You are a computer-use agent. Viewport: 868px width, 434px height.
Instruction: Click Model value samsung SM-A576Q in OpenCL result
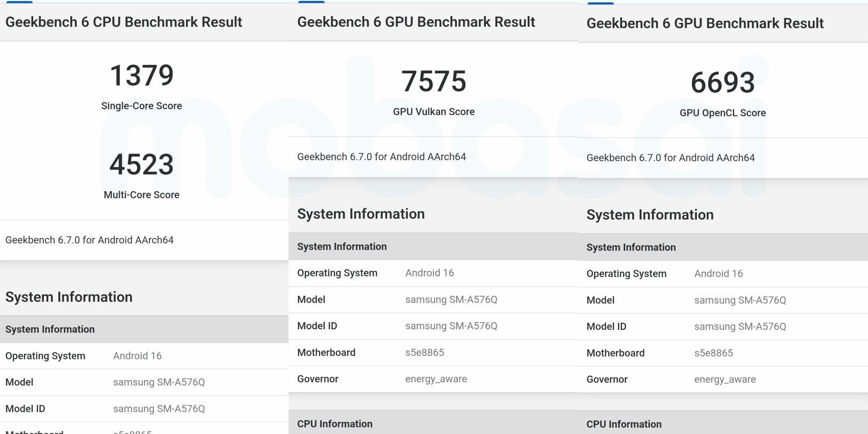[x=740, y=300]
